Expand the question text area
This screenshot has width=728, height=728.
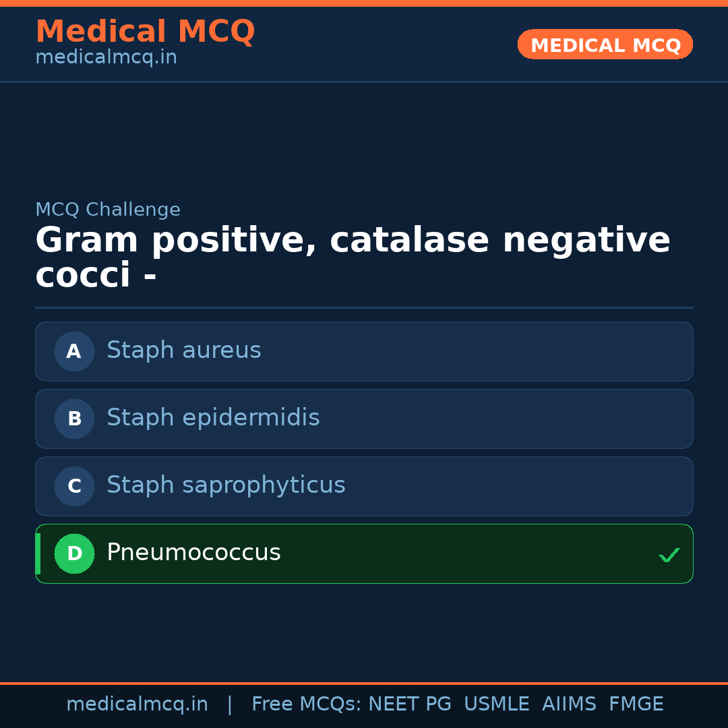click(x=353, y=257)
